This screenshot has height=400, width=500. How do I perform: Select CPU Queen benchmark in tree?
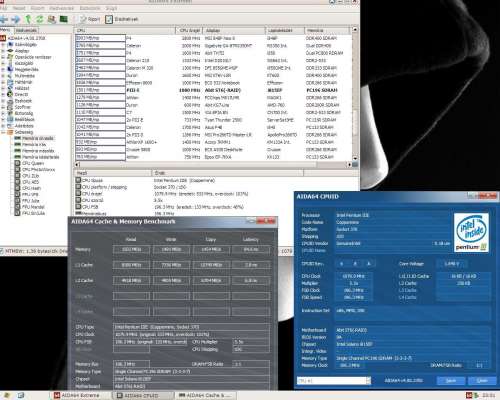pyautogui.click(x=33, y=163)
